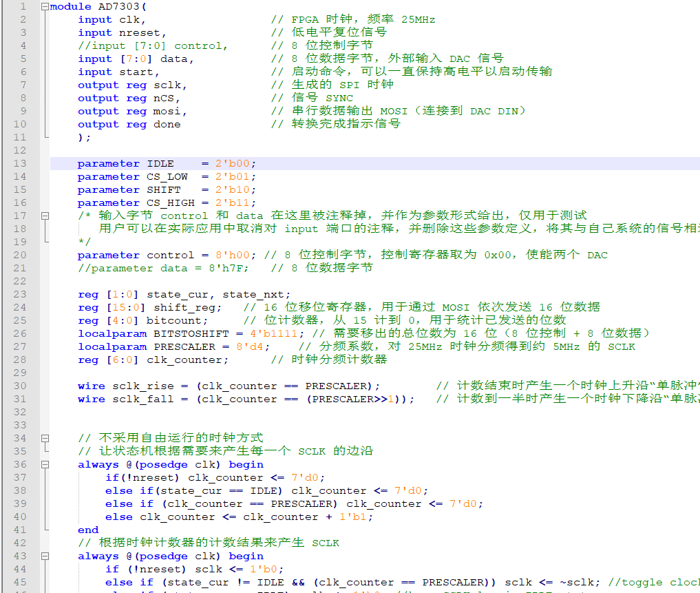Click 'localparam PRESCALER = 8'd4;' text
Viewport: 700px width, 593px height.
coord(173,346)
